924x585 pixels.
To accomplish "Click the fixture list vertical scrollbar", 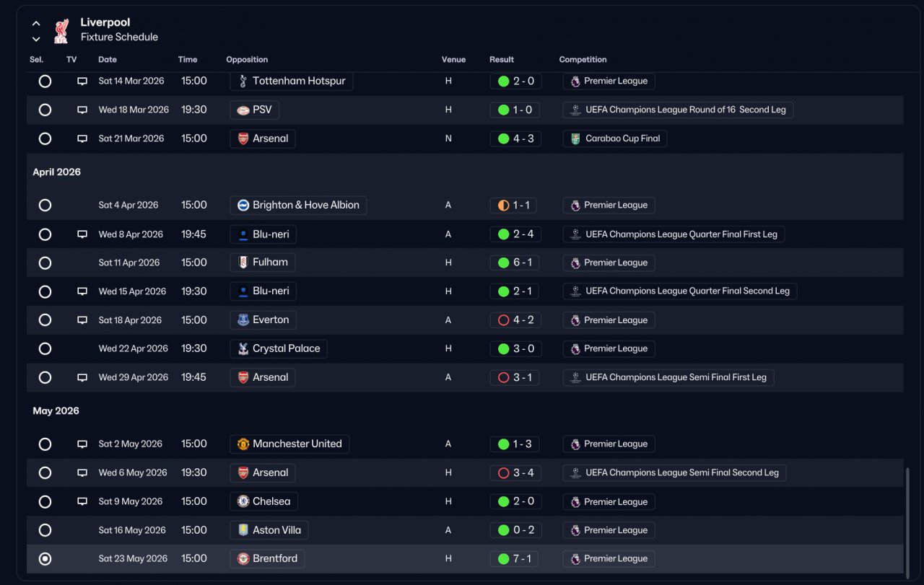I will [907, 522].
